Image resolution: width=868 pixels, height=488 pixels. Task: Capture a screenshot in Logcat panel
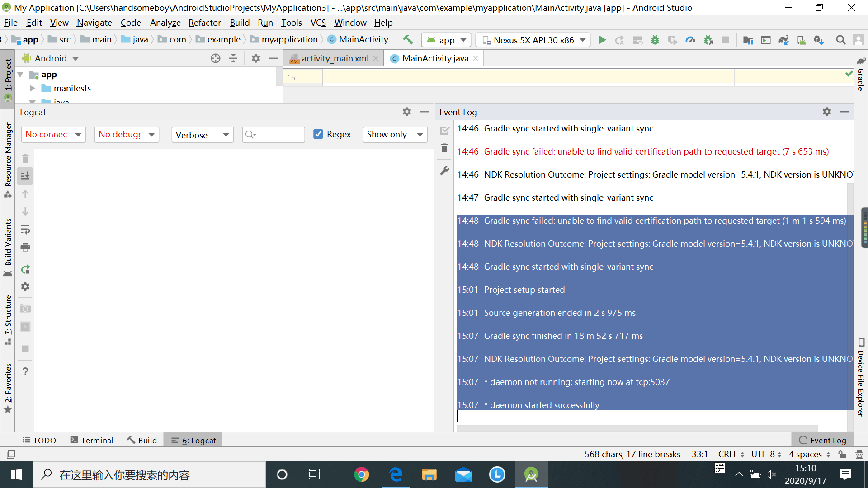pyautogui.click(x=25, y=309)
